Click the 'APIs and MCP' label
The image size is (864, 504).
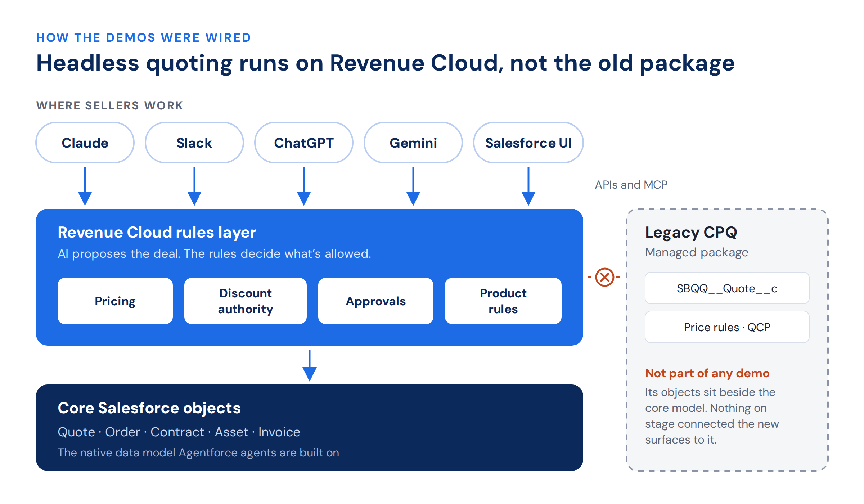[631, 185]
